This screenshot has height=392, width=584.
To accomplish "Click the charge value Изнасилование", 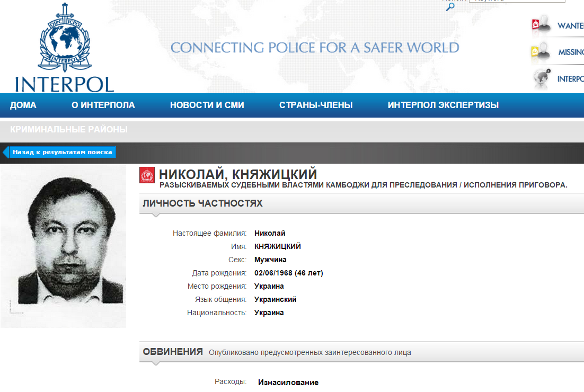I will tap(288, 382).
